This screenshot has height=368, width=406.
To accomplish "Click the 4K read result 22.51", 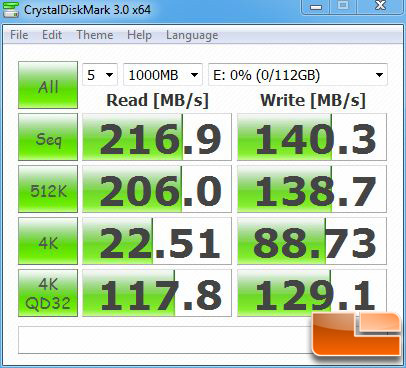I will click(157, 241).
